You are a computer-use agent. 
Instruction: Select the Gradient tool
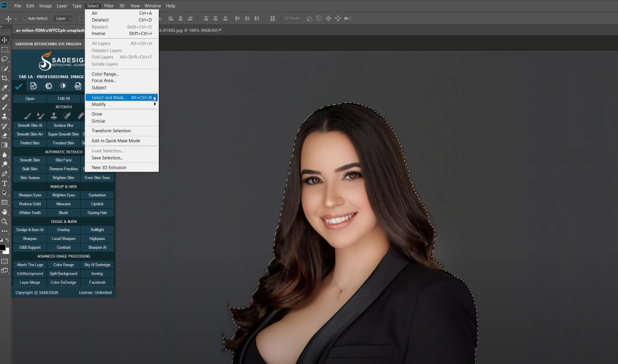point(5,145)
